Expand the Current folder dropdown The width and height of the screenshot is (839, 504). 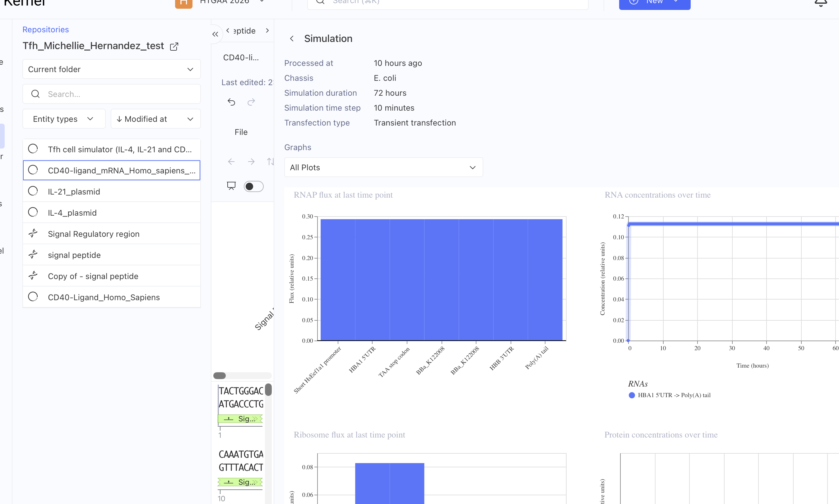tap(111, 69)
